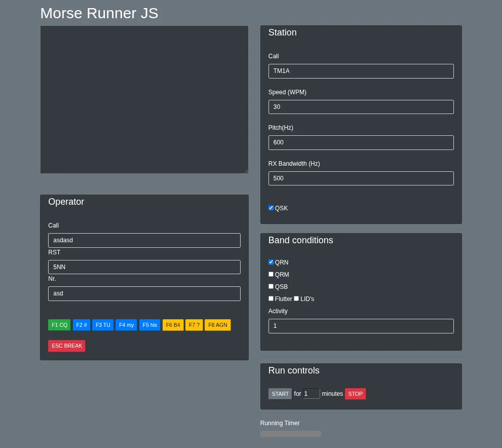This screenshot has width=502, height=448.
Task: Click the ESC BREAK button
Action: 66,346
